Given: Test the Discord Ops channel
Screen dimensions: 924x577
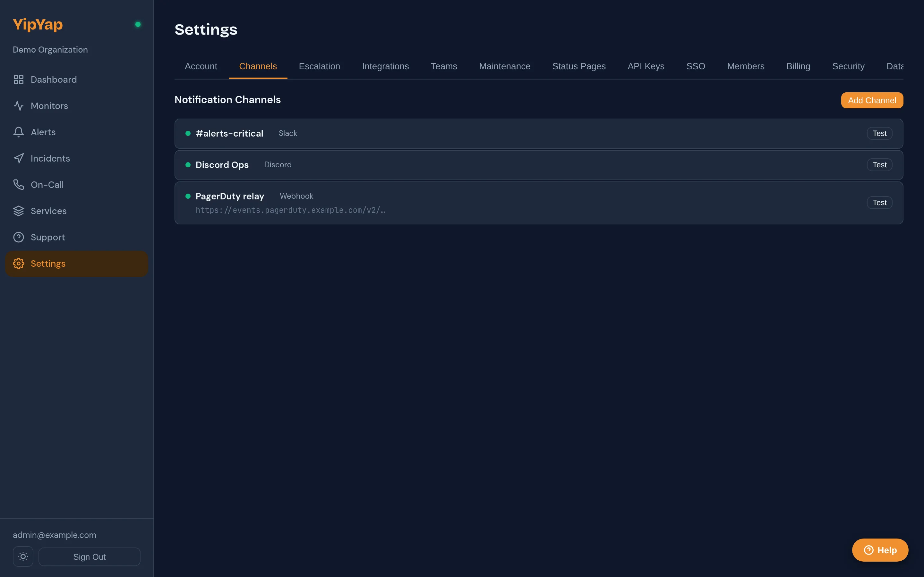Looking at the screenshot, I should click(879, 164).
